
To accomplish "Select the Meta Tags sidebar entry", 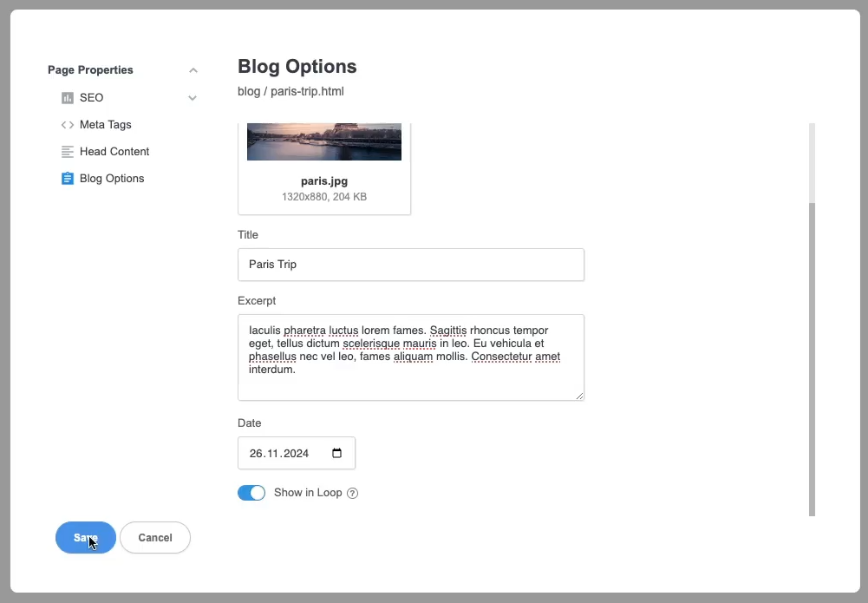I will (x=105, y=124).
